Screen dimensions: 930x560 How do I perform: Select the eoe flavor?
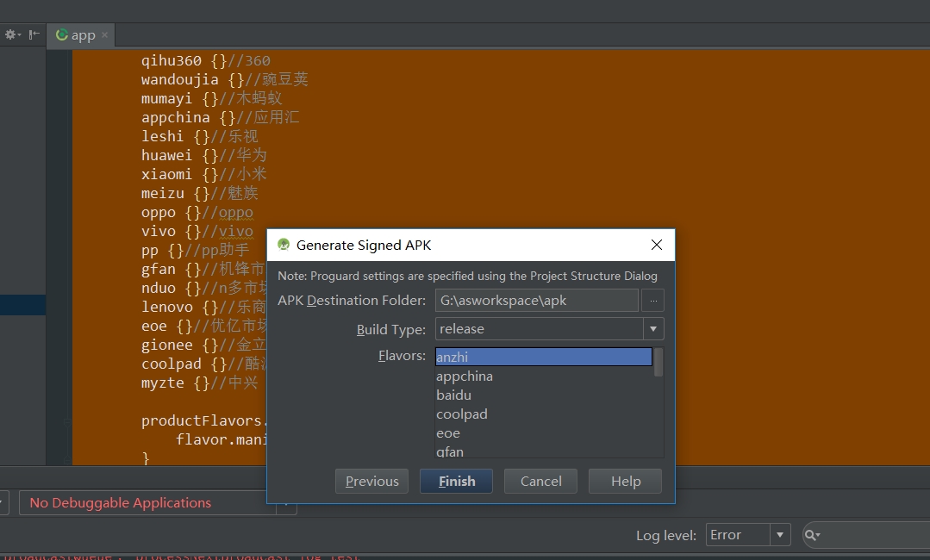point(543,433)
